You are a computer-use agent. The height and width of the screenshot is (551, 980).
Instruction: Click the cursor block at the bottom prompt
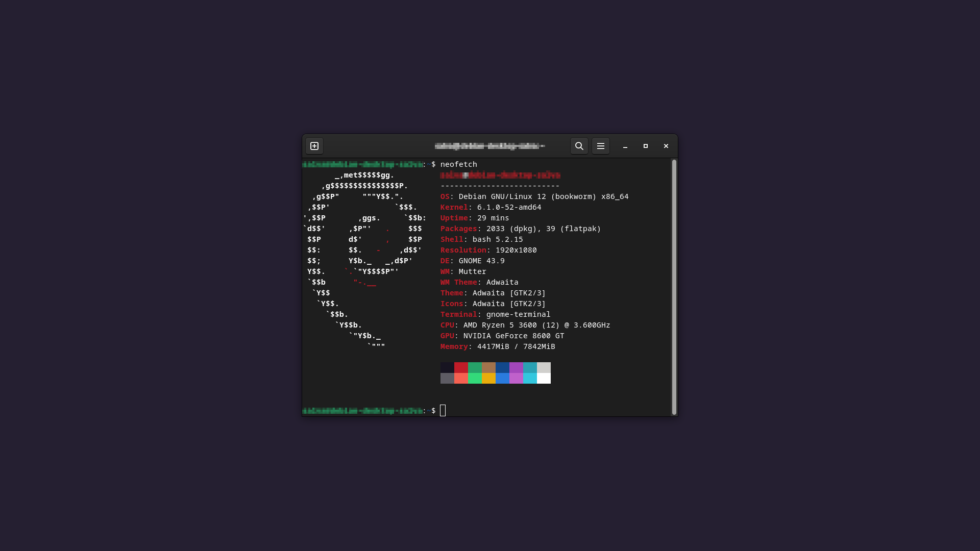[443, 411]
